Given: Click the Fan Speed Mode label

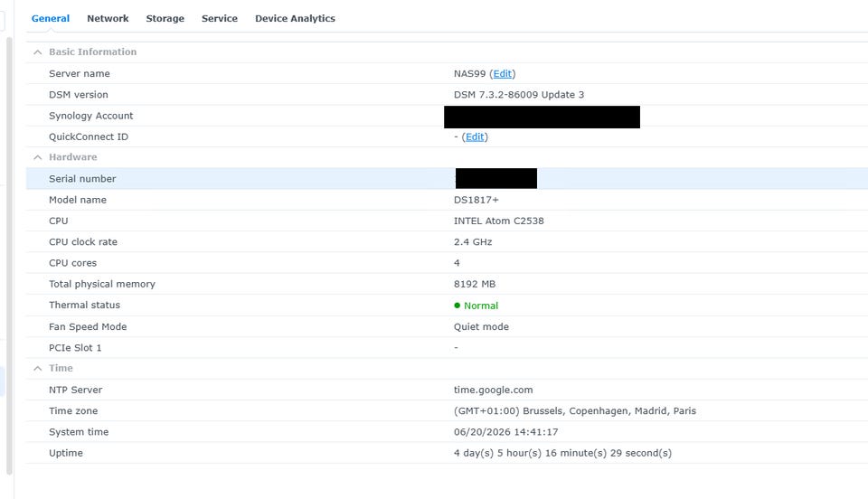Looking at the screenshot, I should (x=88, y=326).
